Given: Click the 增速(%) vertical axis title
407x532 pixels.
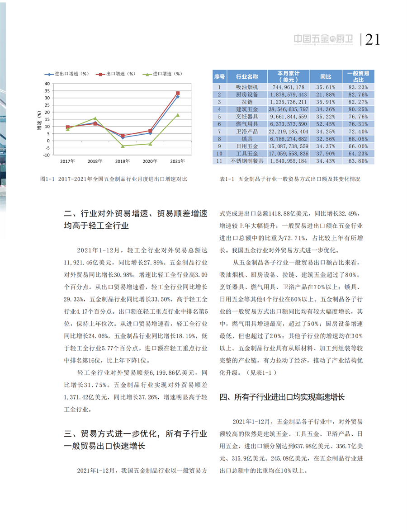Looking at the screenshot, I should 39,120.
